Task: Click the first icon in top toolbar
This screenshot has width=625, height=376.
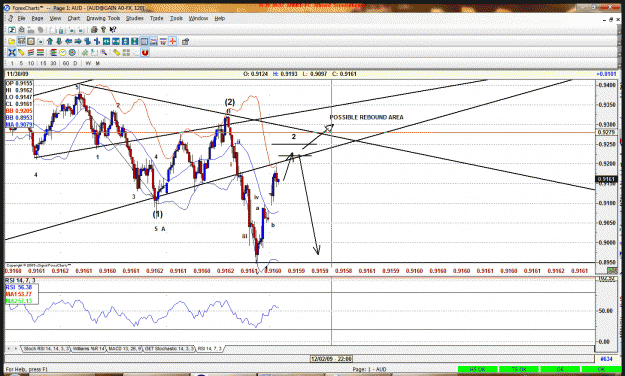Action: (12, 30)
